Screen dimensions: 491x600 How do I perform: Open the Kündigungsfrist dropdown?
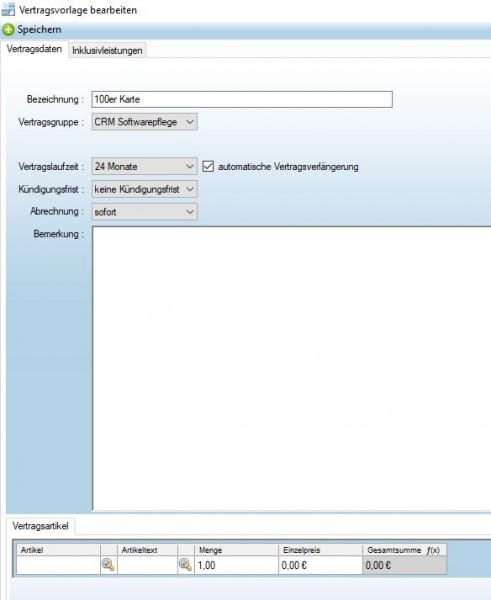(144, 189)
